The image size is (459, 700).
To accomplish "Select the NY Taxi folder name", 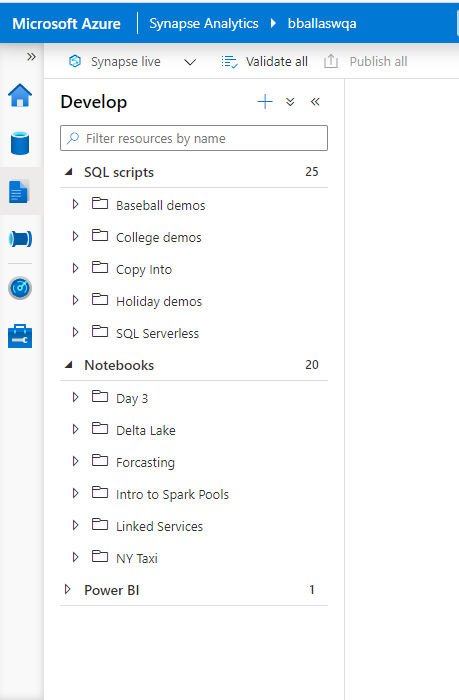I will (137, 558).
